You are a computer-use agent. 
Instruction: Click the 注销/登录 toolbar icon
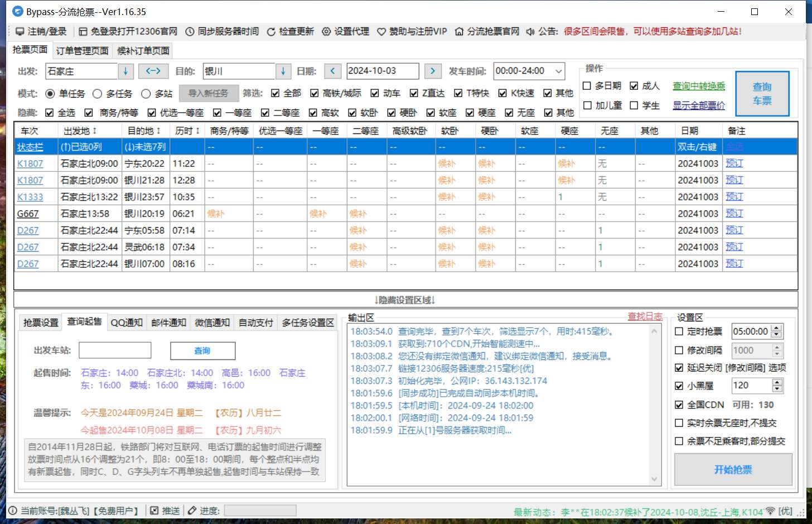click(20, 32)
